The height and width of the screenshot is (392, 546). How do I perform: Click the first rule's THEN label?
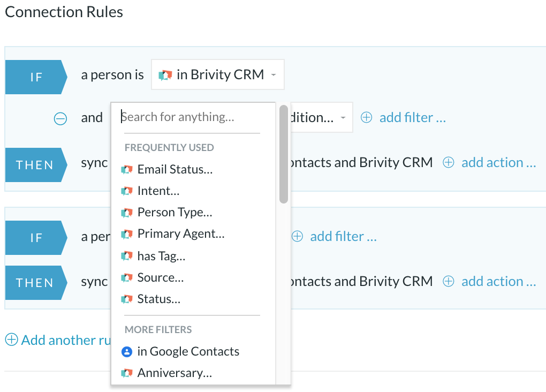[x=36, y=165]
